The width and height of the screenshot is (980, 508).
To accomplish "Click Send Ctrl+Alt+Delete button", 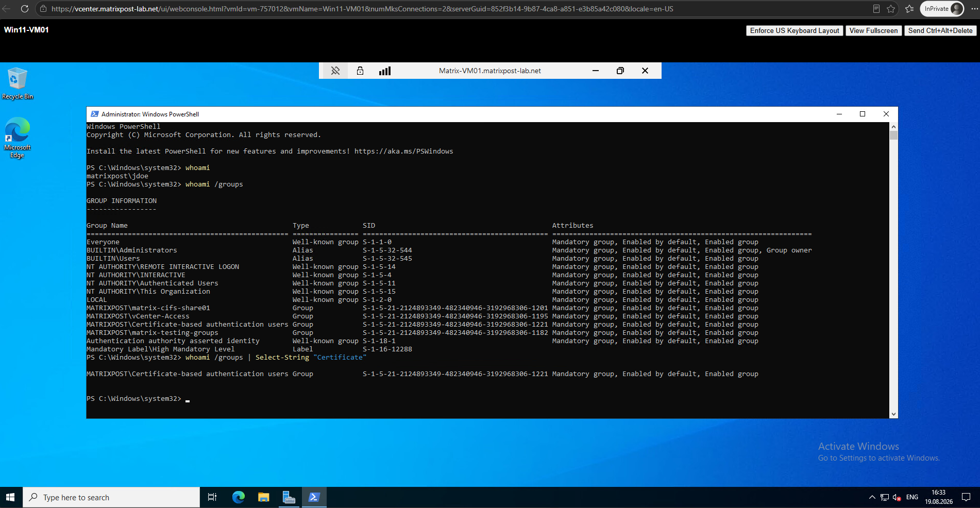I will coord(940,30).
